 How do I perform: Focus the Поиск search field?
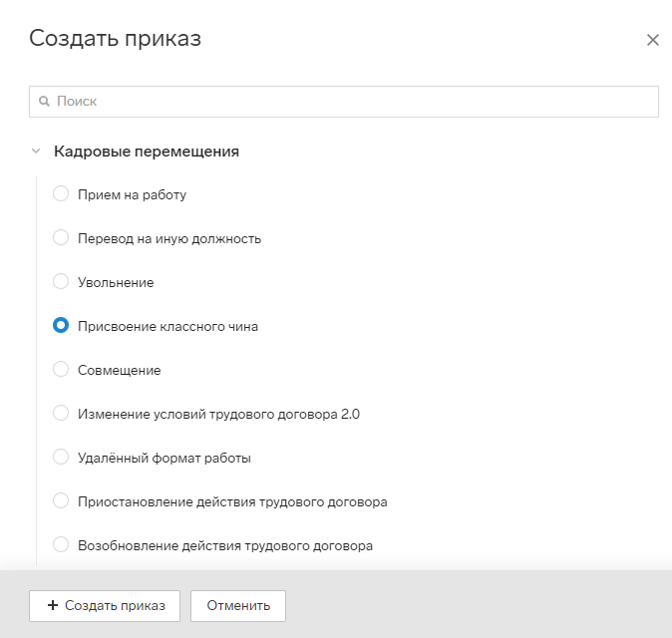pyautogui.click(x=344, y=102)
